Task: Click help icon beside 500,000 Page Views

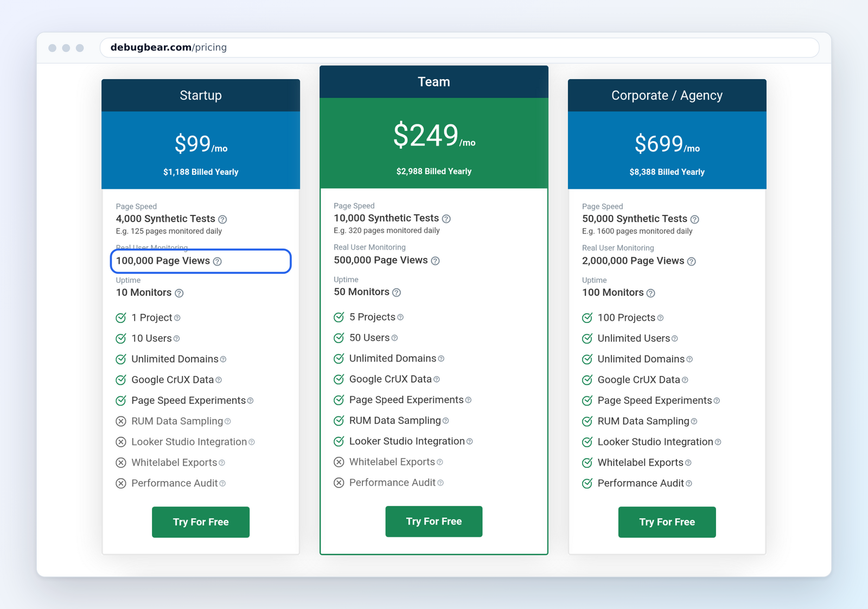Action: click(x=435, y=261)
